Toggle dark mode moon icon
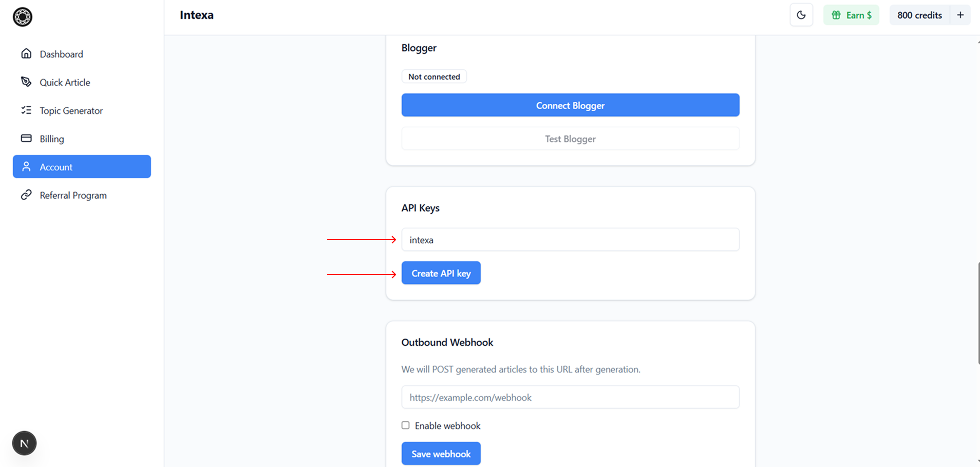The height and width of the screenshot is (467, 980). (801, 15)
